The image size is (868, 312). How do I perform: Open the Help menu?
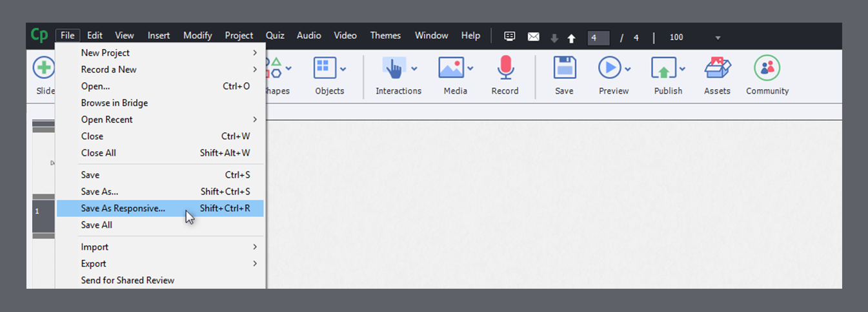(x=470, y=36)
